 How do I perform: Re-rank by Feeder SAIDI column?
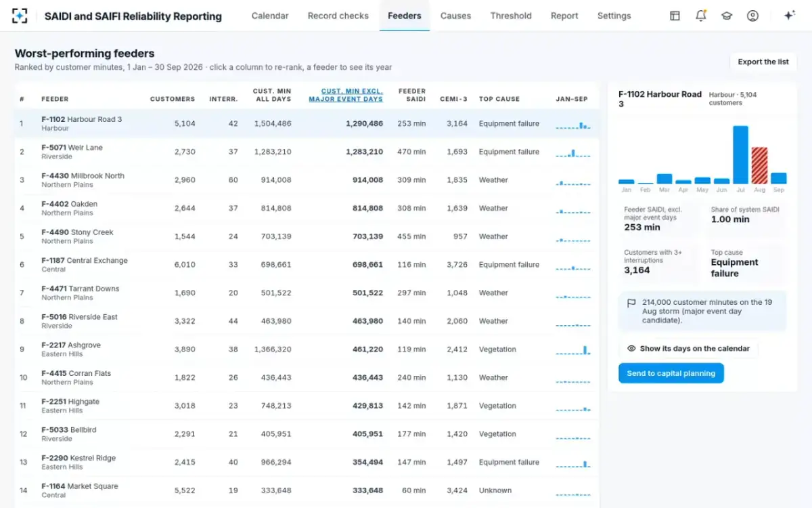(x=412, y=95)
